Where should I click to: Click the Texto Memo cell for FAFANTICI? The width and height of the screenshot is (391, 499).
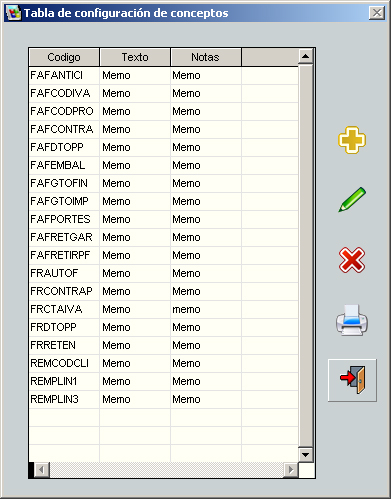pos(135,75)
